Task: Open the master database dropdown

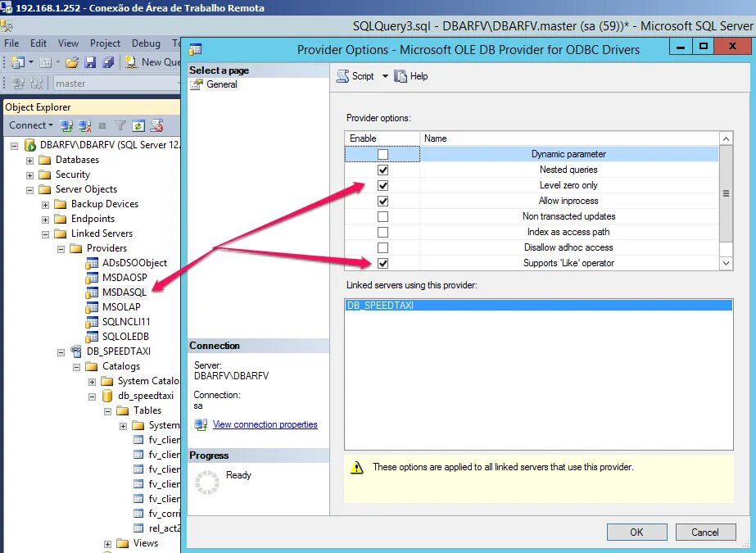Action: pos(115,84)
